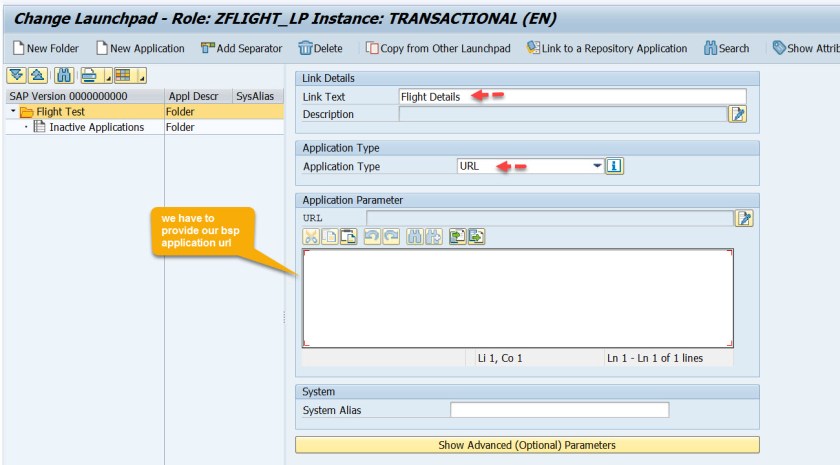Click the tree print icon

[x=90, y=76]
